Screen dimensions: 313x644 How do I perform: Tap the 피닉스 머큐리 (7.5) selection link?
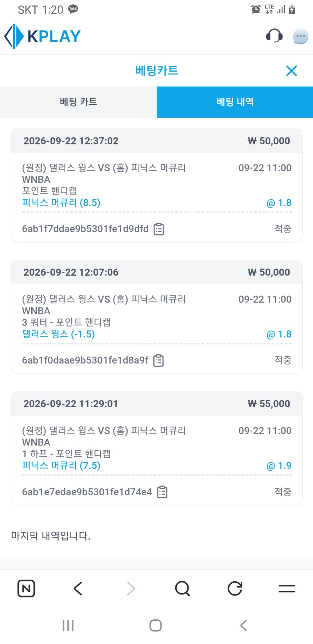pos(61,466)
